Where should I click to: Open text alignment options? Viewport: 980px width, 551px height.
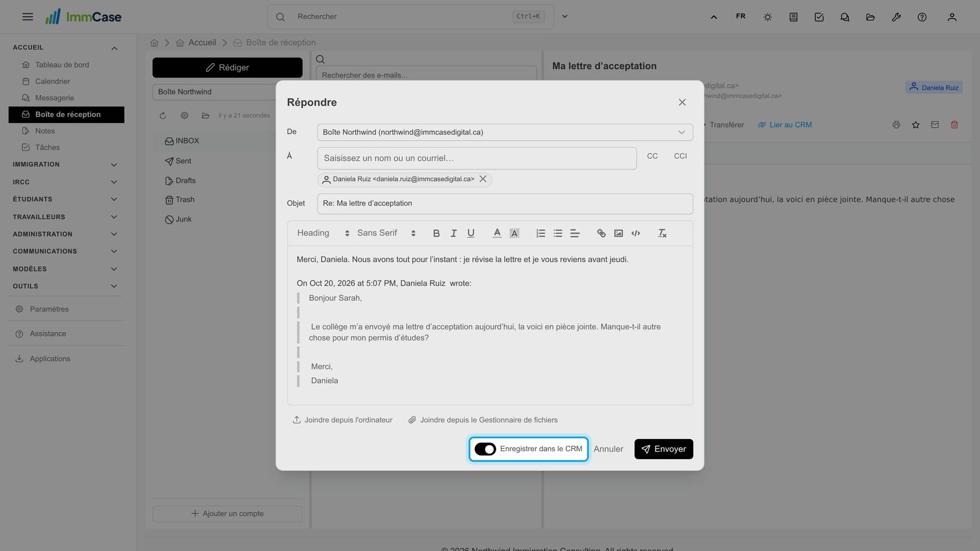click(575, 233)
